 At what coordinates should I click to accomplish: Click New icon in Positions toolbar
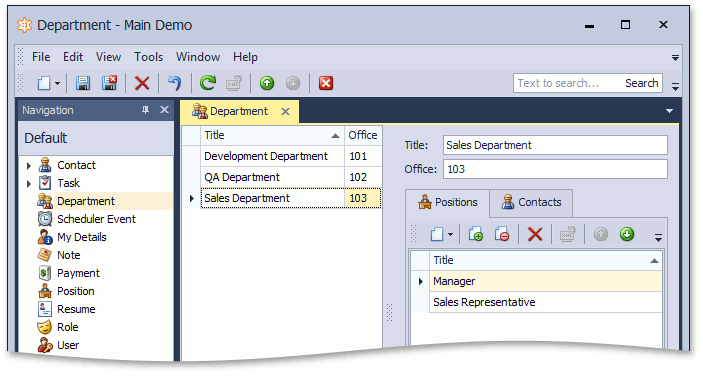pos(437,234)
